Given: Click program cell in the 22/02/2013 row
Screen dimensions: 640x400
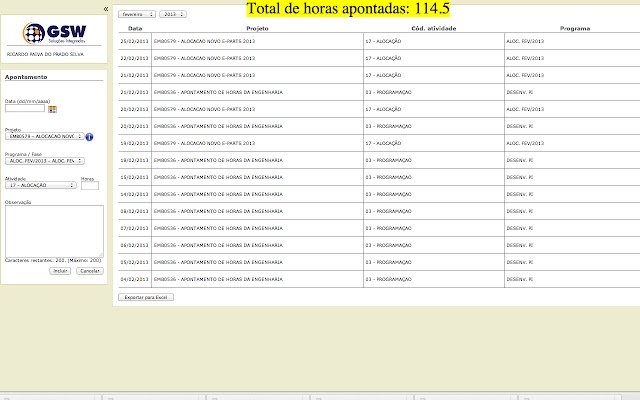Looking at the screenshot, I should coord(572,58).
